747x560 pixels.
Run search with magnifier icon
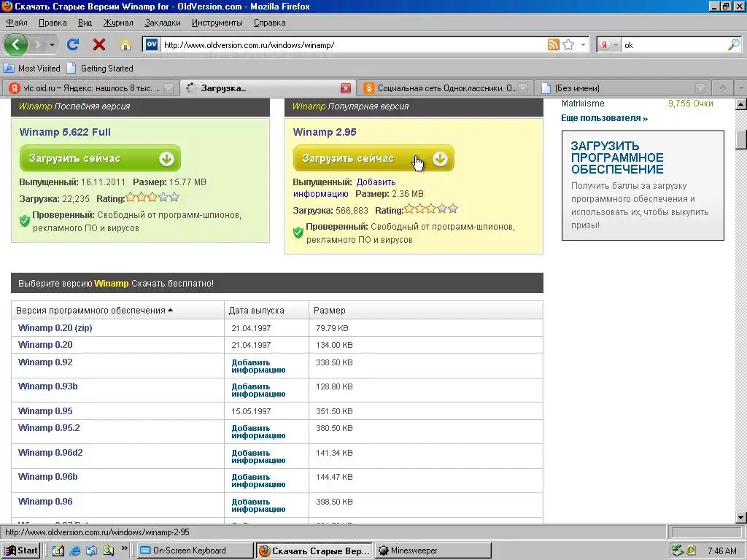pos(734,44)
